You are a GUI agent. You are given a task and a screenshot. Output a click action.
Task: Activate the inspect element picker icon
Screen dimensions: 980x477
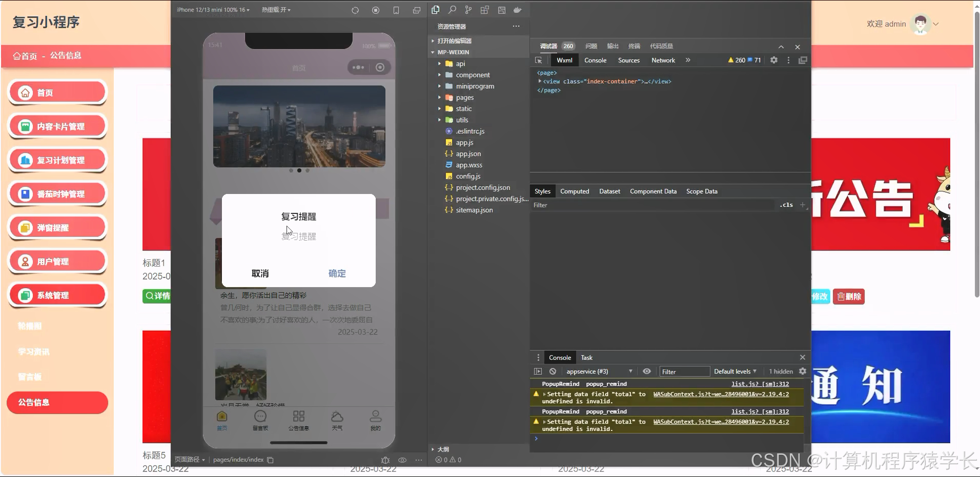tap(539, 60)
